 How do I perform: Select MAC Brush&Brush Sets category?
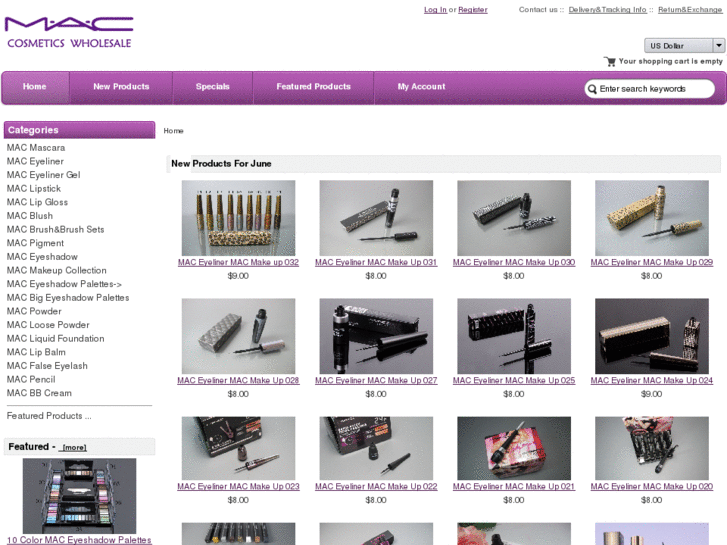click(55, 230)
